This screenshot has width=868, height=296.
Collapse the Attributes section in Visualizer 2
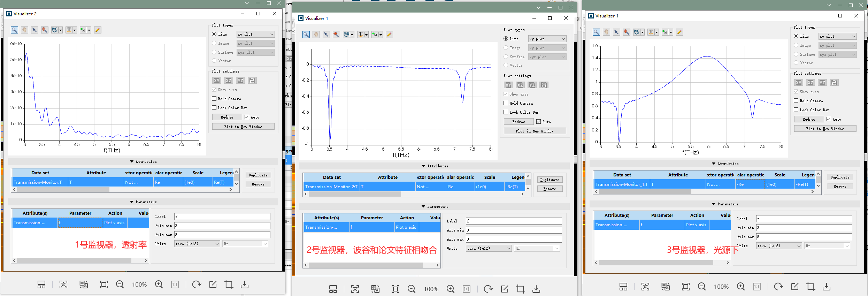pos(143,161)
